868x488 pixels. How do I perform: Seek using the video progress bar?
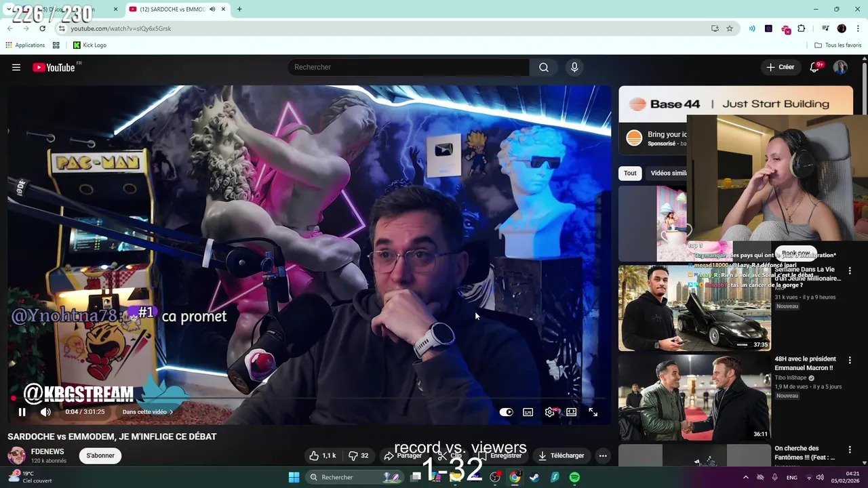pyautogui.click(x=309, y=399)
